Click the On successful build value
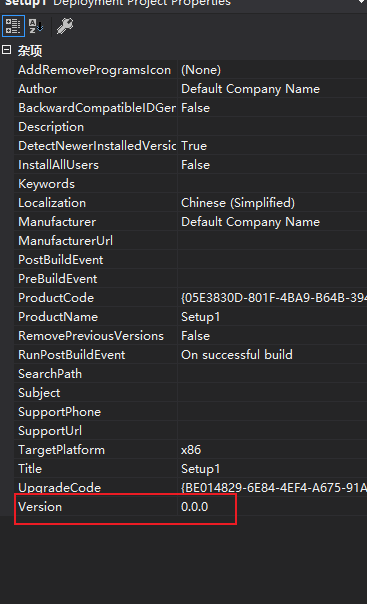 [x=237, y=354]
